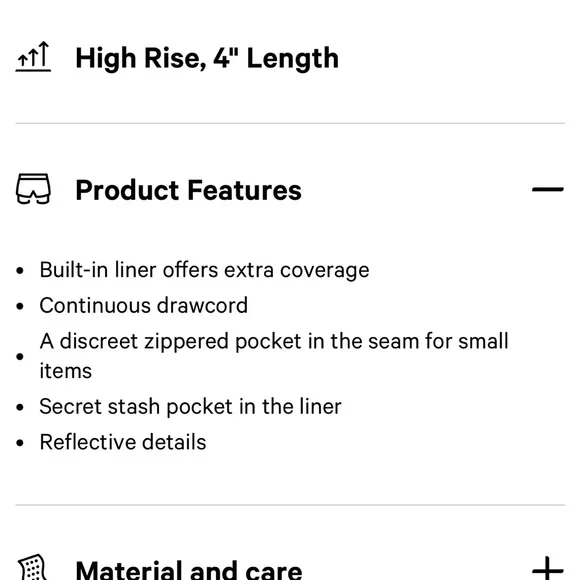Click the rise-and-length arrows icon

[x=33, y=56]
